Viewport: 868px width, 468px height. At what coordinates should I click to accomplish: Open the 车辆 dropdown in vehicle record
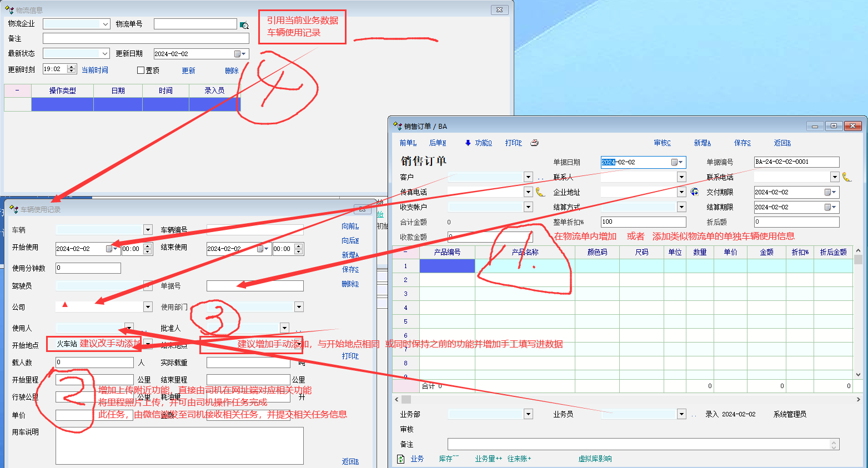pyautogui.click(x=148, y=230)
